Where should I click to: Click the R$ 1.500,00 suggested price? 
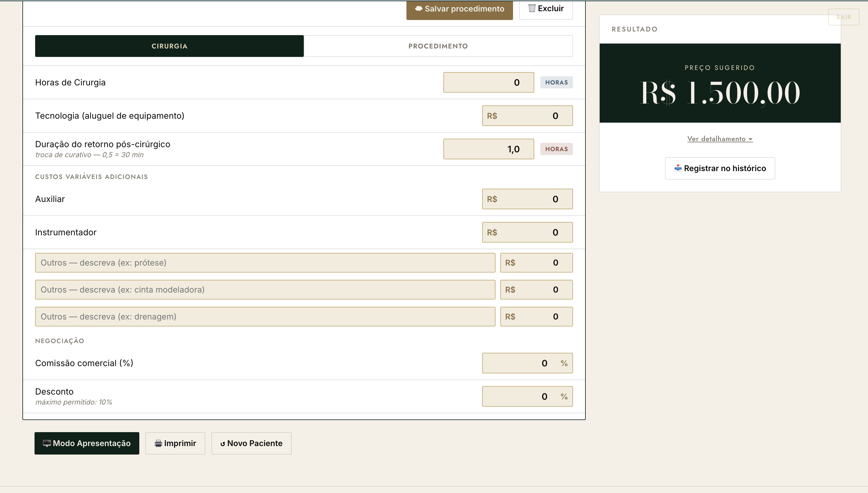[720, 93]
